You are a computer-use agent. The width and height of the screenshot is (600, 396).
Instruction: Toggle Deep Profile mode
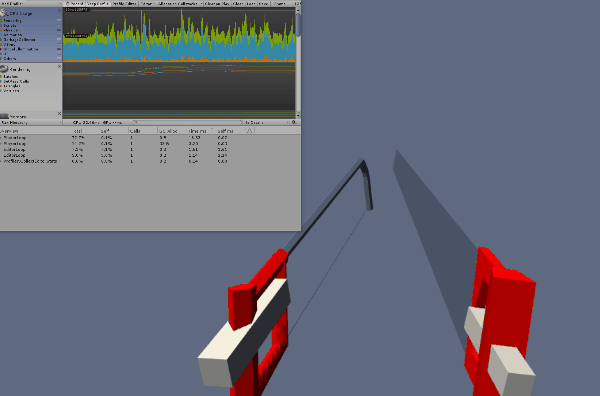tap(98, 3)
